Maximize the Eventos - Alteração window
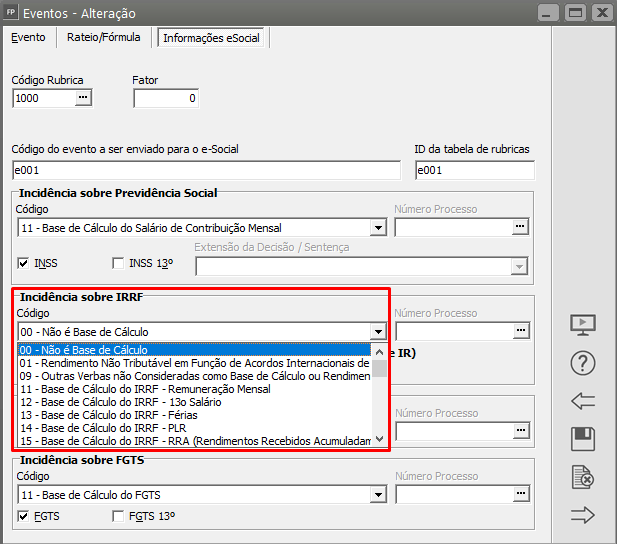Viewport: 617px width, 544px height. (575, 13)
